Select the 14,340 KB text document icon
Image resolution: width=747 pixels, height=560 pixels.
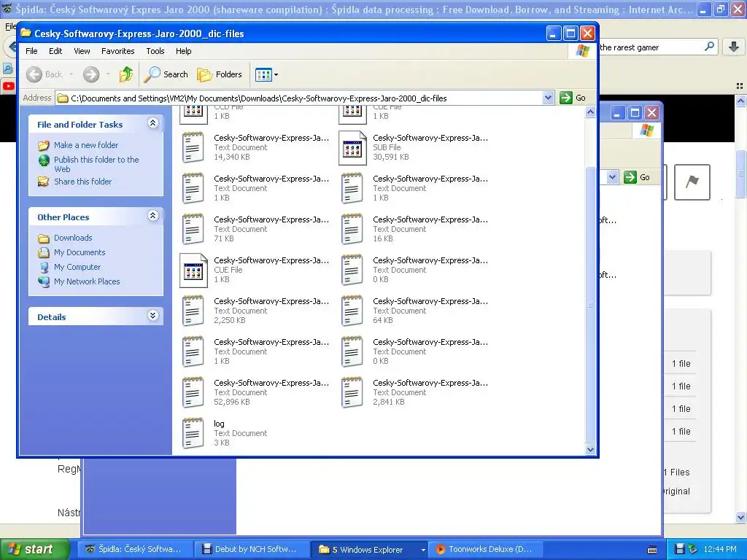[193, 147]
